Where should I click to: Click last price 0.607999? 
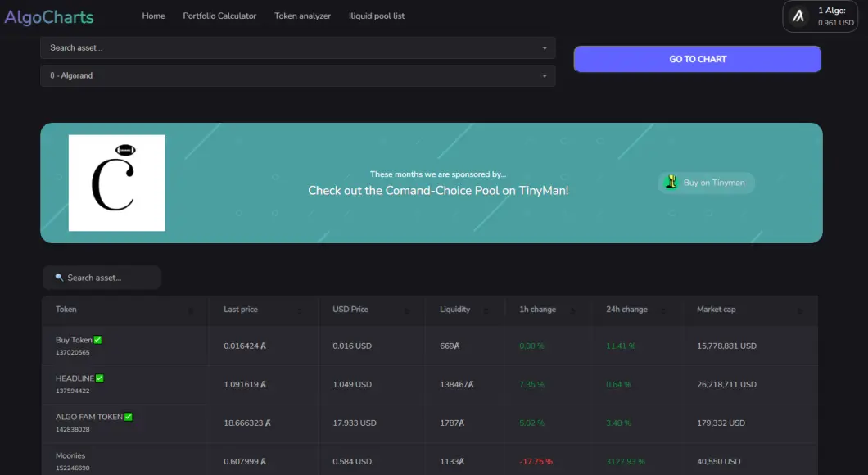pos(245,461)
